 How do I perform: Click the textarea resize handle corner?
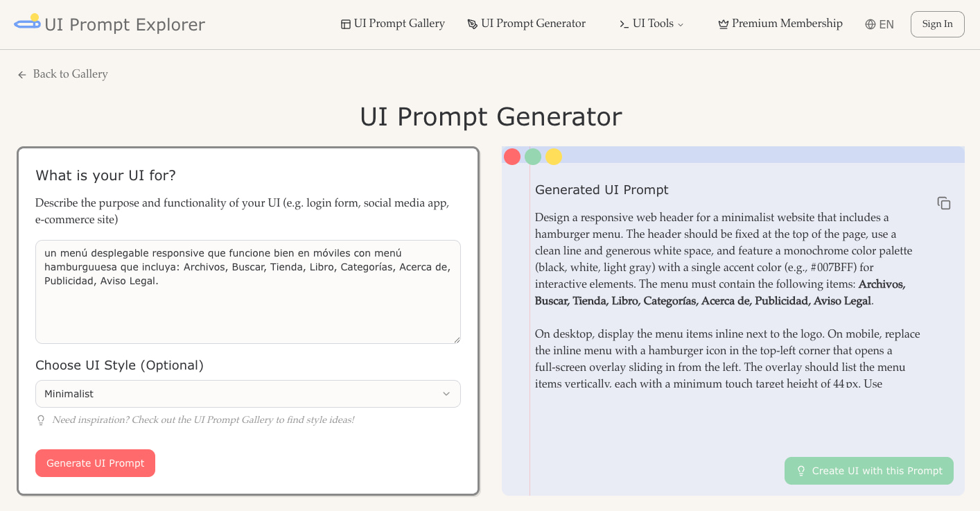point(457,340)
